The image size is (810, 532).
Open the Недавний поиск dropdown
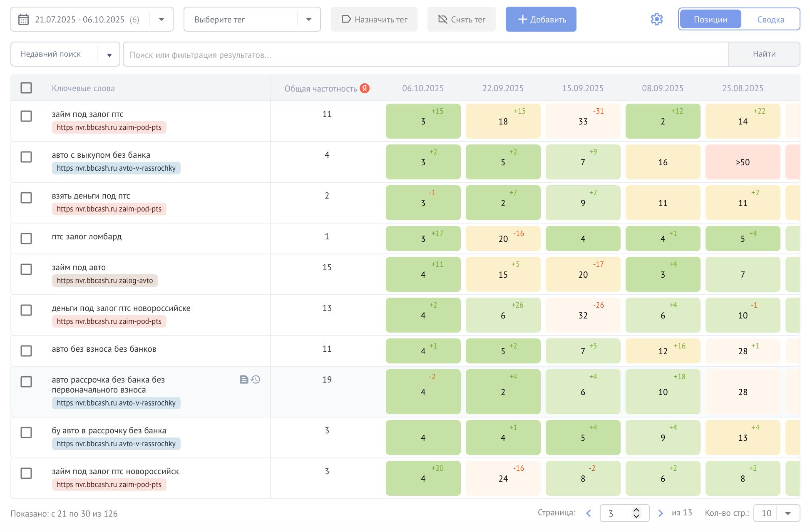coord(109,55)
